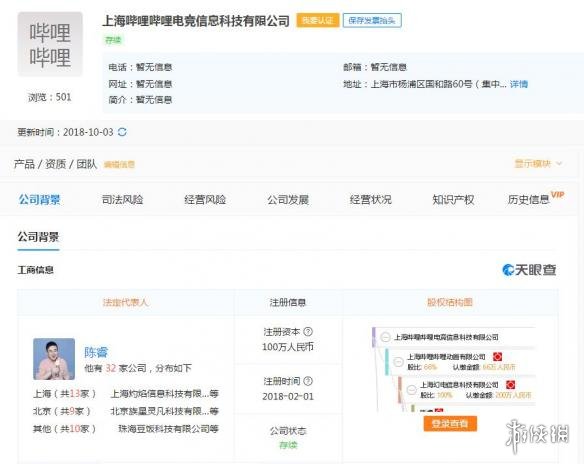Click the 天眼查 logo
The height and width of the screenshot is (464, 584).
coord(529,270)
